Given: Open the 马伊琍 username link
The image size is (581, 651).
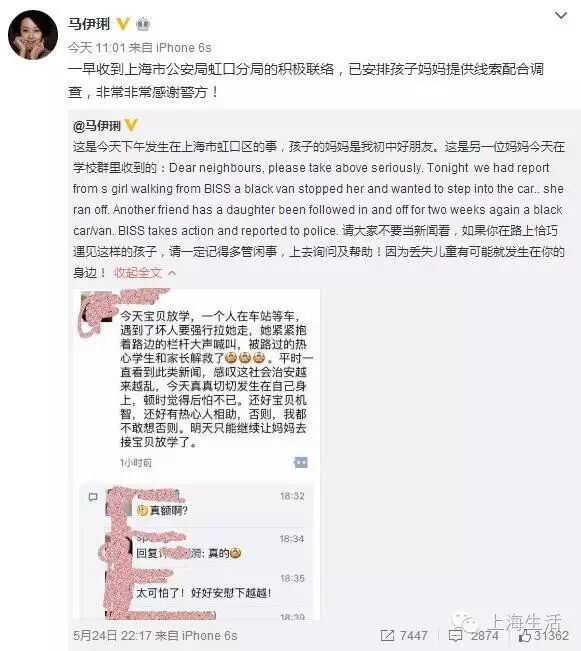Looking at the screenshot, I should coord(88,24).
